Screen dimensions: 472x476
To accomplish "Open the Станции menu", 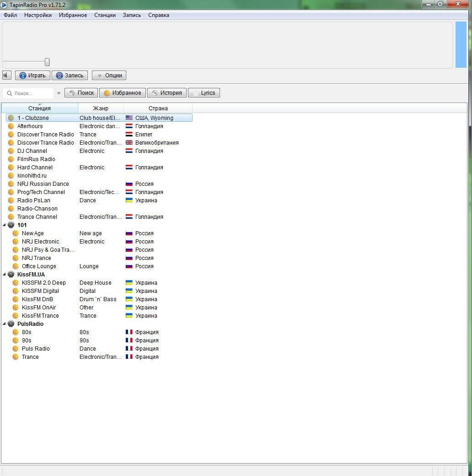I will point(105,15).
